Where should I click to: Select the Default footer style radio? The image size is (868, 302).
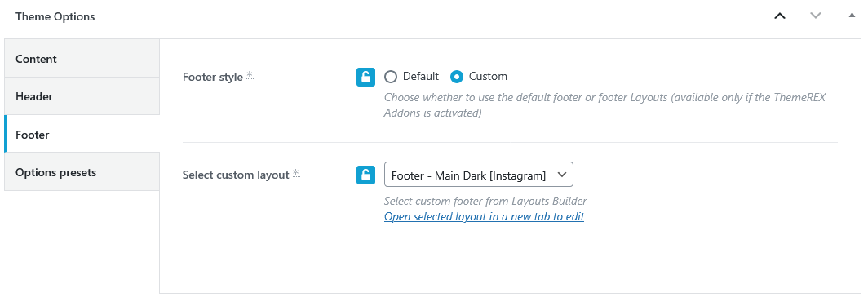click(391, 77)
